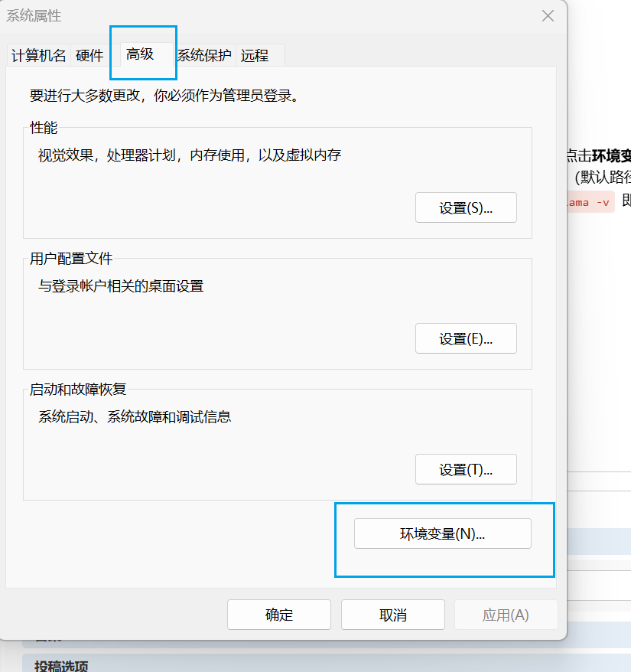
Task: Click the 用户配置文件 group label
Action: (71, 259)
